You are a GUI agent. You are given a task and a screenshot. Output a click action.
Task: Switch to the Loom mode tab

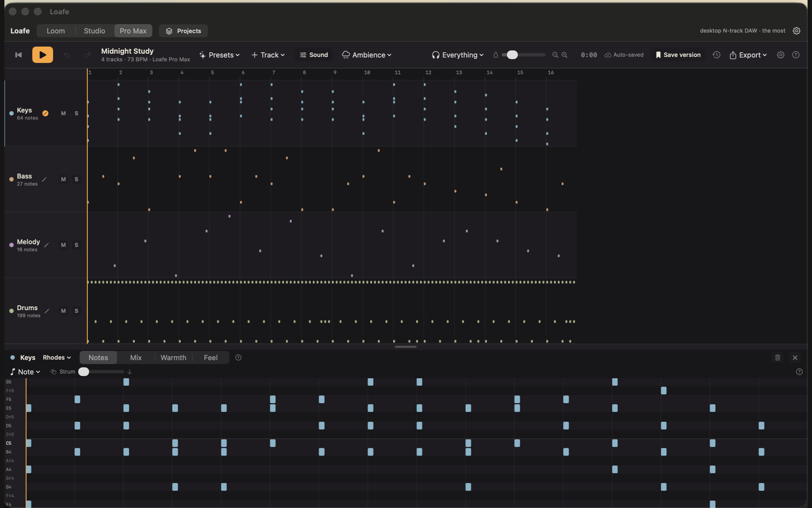pos(56,30)
